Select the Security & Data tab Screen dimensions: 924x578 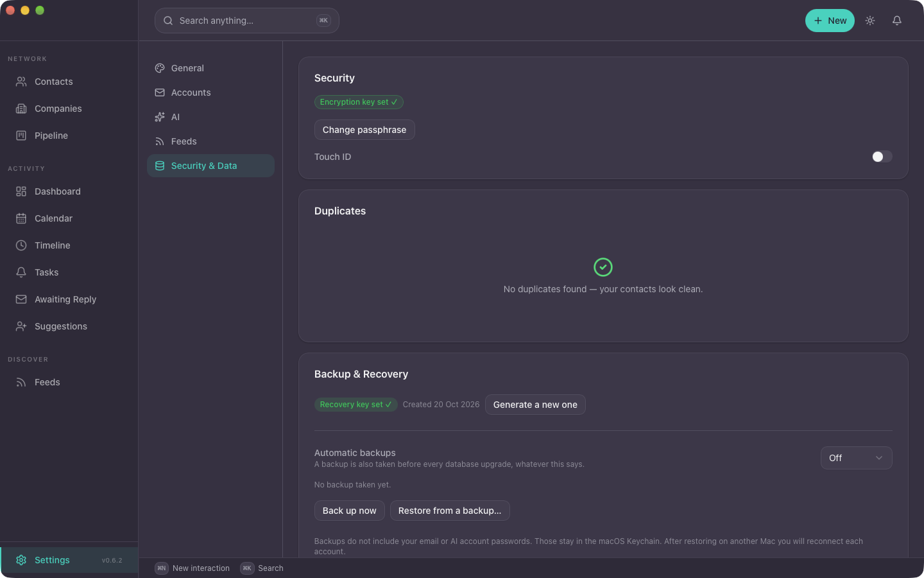click(x=210, y=166)
